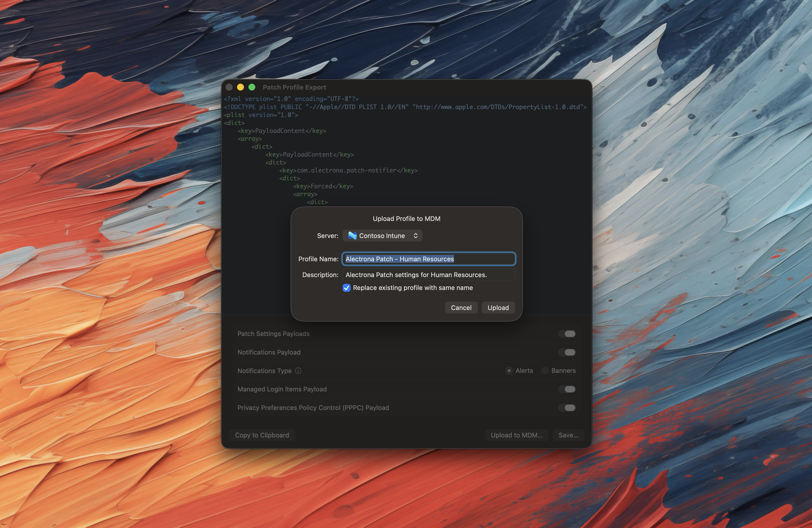Select the Alerts radio button
This screenshot has height=528, width=812.
[x=509, y=371]
